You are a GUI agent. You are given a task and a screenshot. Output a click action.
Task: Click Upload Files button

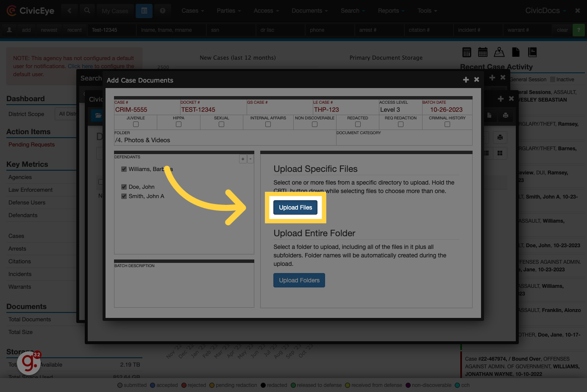pos(295,207)
